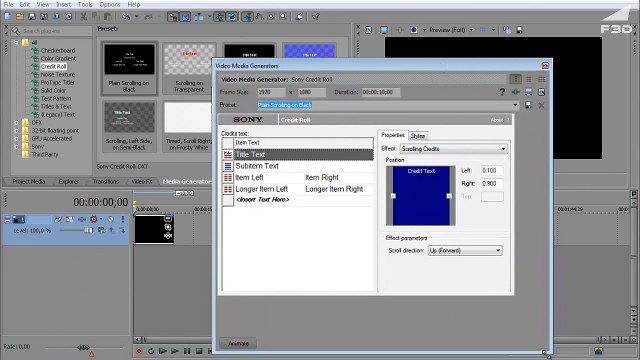Open the Effect Scrolling Credits dropdown
The width and height of the screenshot is (640, 360).
coord(503,149)
